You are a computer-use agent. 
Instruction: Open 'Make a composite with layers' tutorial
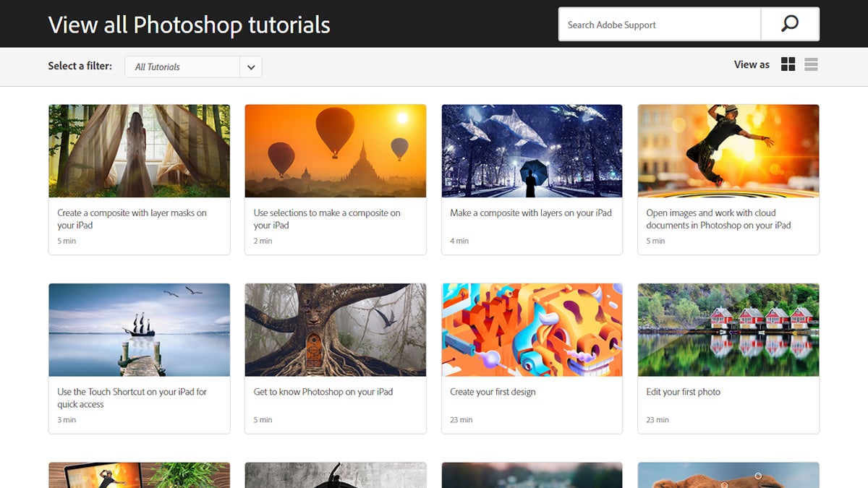coord(531,213)
